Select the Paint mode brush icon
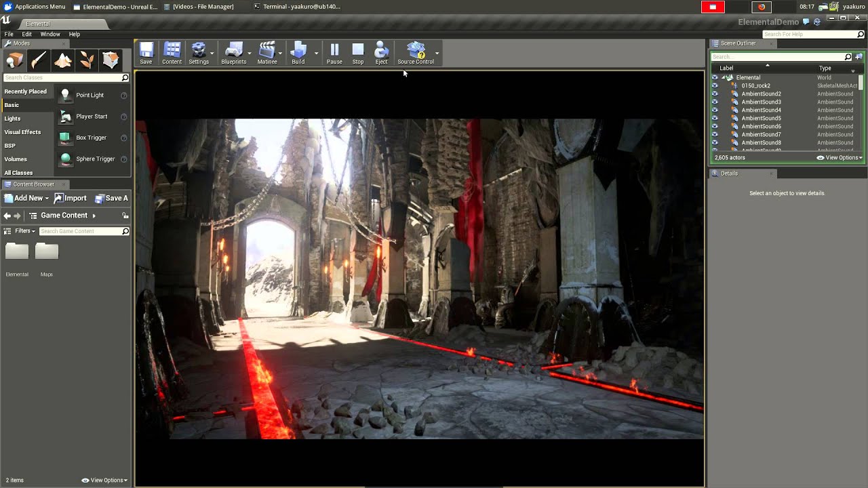This screenshot has width=868, height=488. point(39,60)
